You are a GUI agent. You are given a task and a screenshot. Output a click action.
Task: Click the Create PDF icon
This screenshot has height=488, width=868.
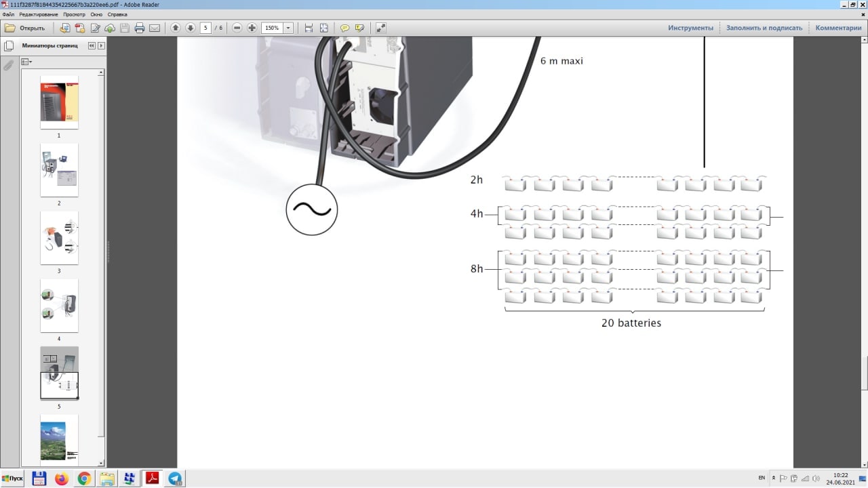tap(80, 28)
